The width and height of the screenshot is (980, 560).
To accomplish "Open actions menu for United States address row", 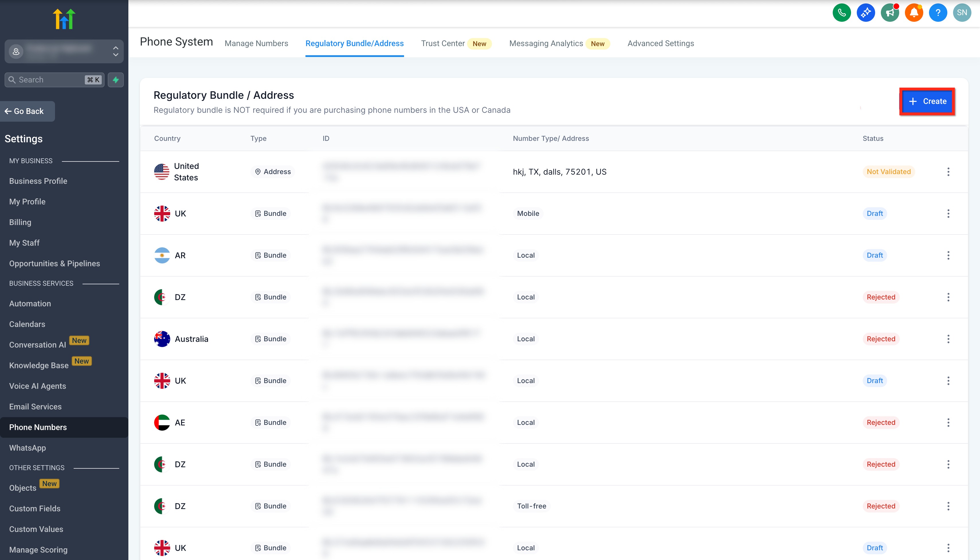I will pos(948,171).
